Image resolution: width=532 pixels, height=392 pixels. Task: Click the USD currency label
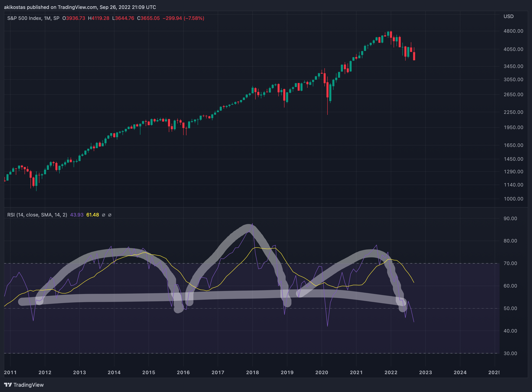[508, 16]
